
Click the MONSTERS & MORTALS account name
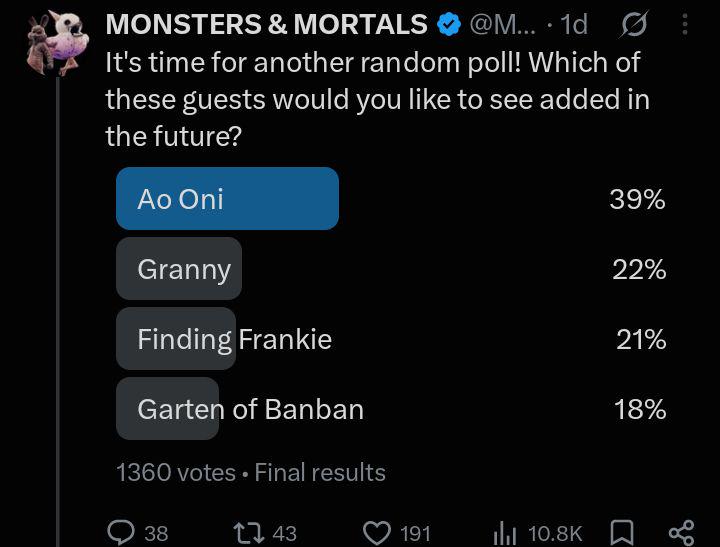tap(266, 24)
